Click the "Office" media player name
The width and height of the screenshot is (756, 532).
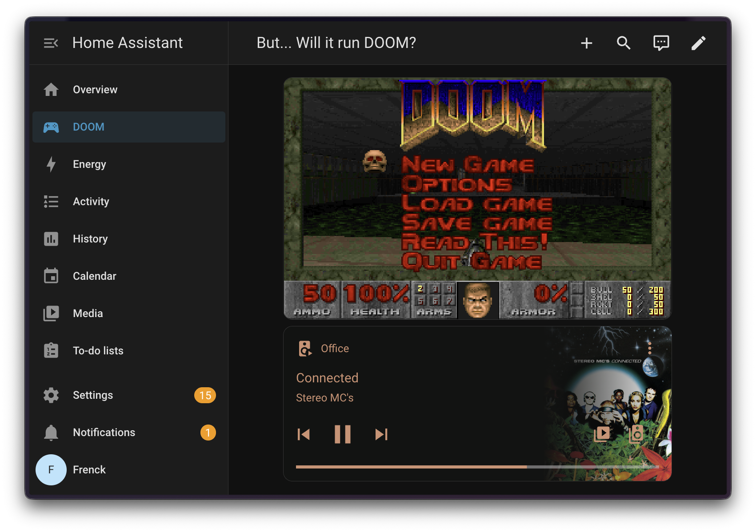(x=335, y=349)
